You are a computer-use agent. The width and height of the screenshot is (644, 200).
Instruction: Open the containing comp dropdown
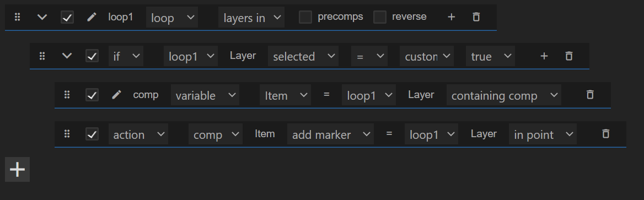pyautogui.click(x=504, y=95)
